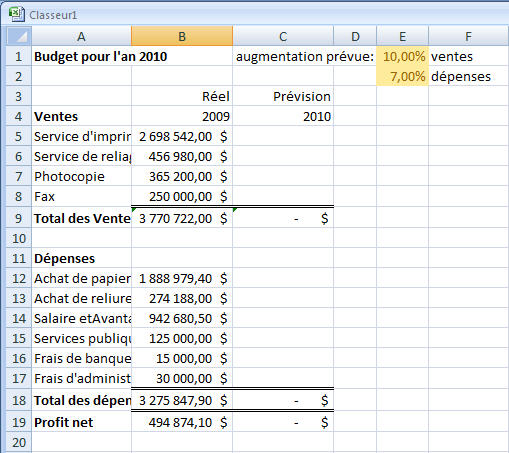Viewport: 509px width, 453px height.
Task: Select the profit value 494 874,10 $
Action: pos(182,422)
